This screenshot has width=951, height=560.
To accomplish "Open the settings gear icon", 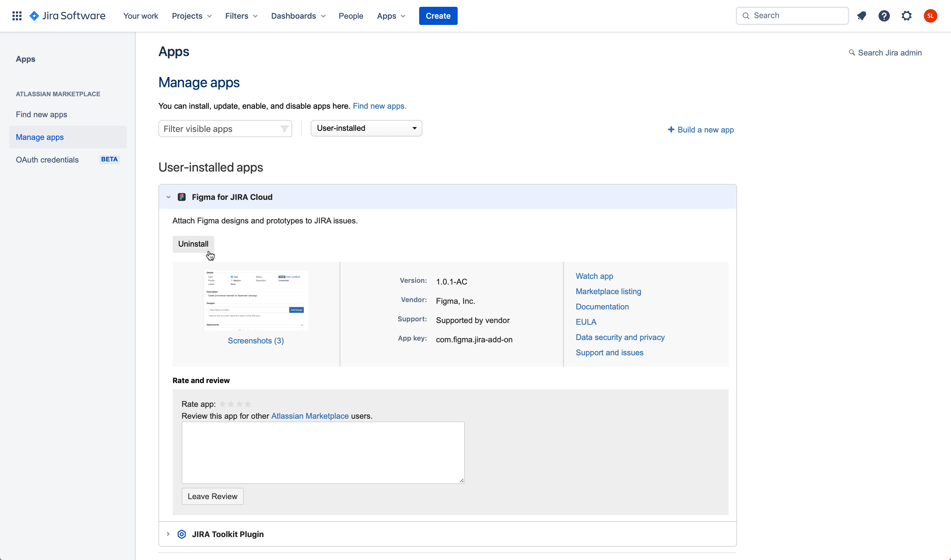I will pyautogui.click(x=907, y=16).
